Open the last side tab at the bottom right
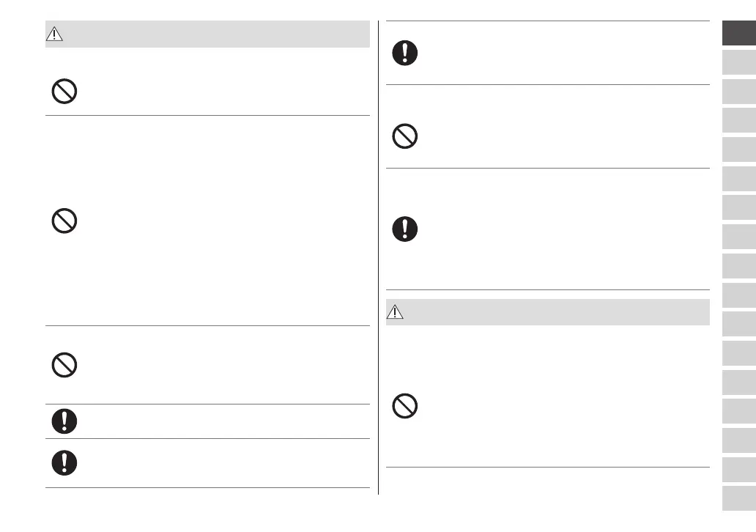The height and width of the screenshot is (532, 756). 738,498
